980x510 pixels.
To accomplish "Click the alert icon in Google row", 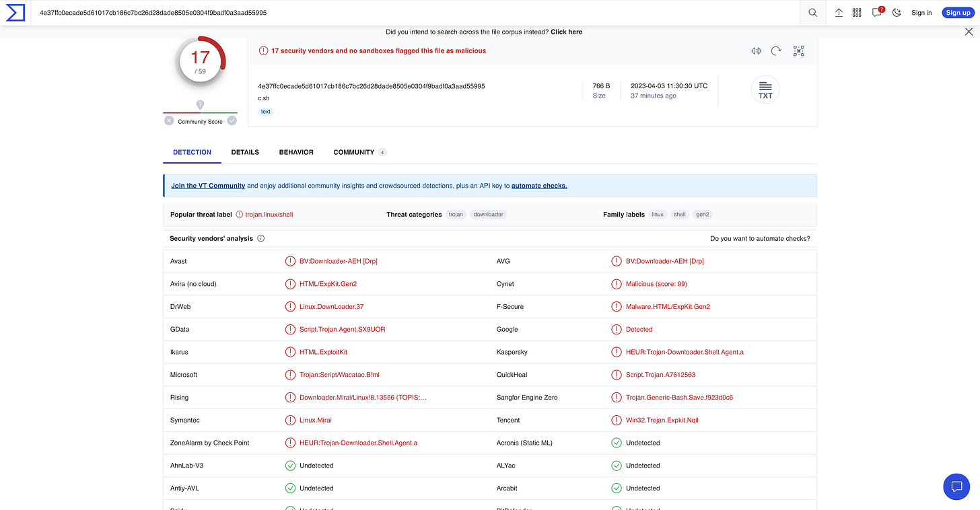I will coord(616,330).
